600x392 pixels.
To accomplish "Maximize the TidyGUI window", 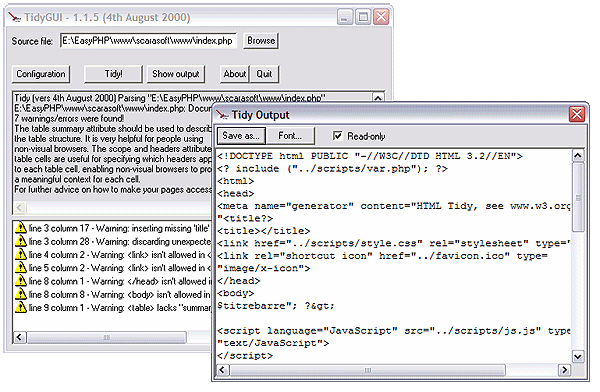I will pyautogui.click(x=363, y=17).
